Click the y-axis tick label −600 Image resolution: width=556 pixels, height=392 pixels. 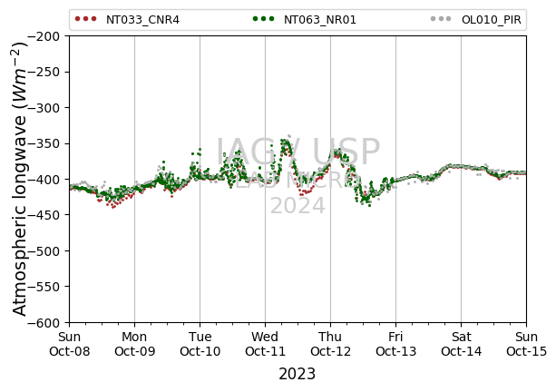coord(45,322)
